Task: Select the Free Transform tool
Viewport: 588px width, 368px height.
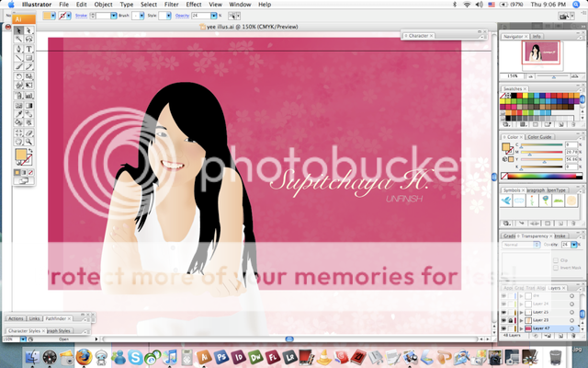Action: tap(28, 86)
